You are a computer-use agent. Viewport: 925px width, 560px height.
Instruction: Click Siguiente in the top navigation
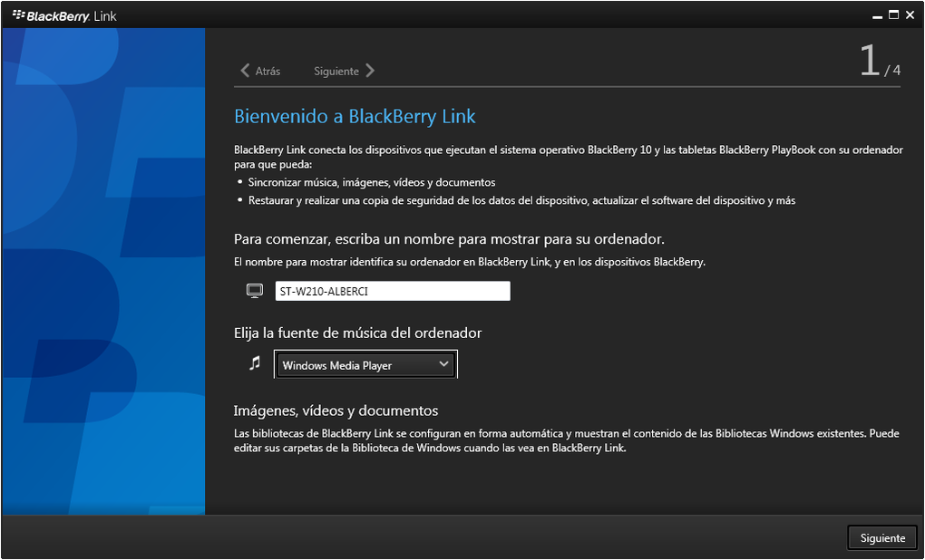click(345, 72)
